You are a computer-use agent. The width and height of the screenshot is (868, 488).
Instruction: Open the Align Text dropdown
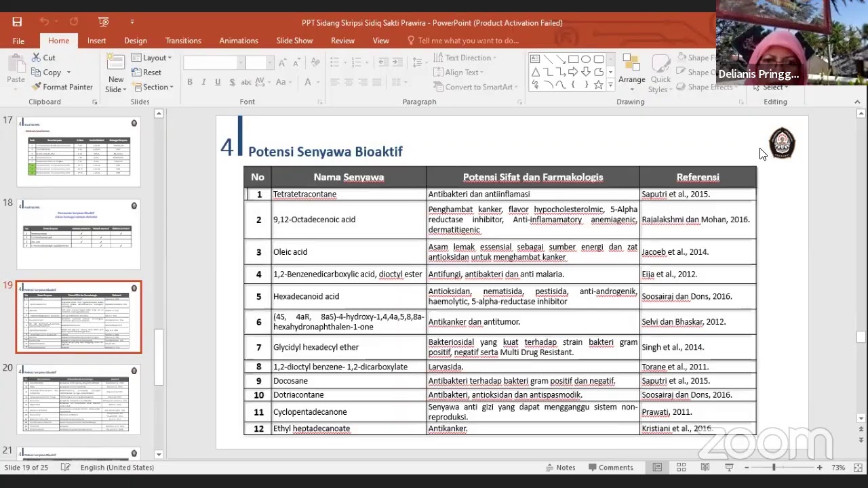[x=458, y=73]
